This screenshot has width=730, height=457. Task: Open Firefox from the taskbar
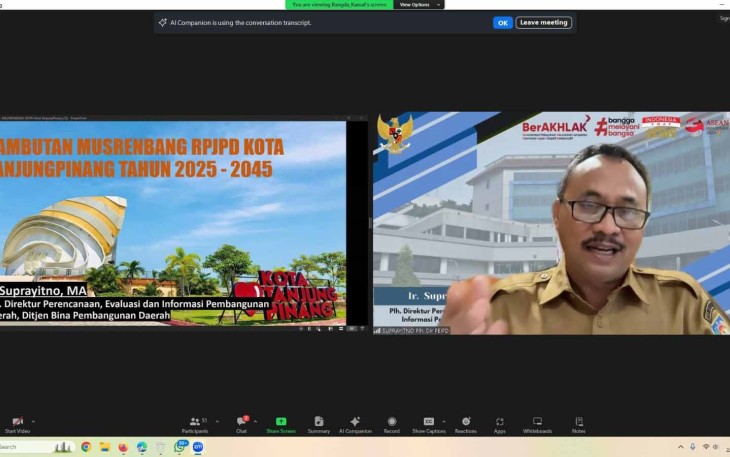point(123,447)
